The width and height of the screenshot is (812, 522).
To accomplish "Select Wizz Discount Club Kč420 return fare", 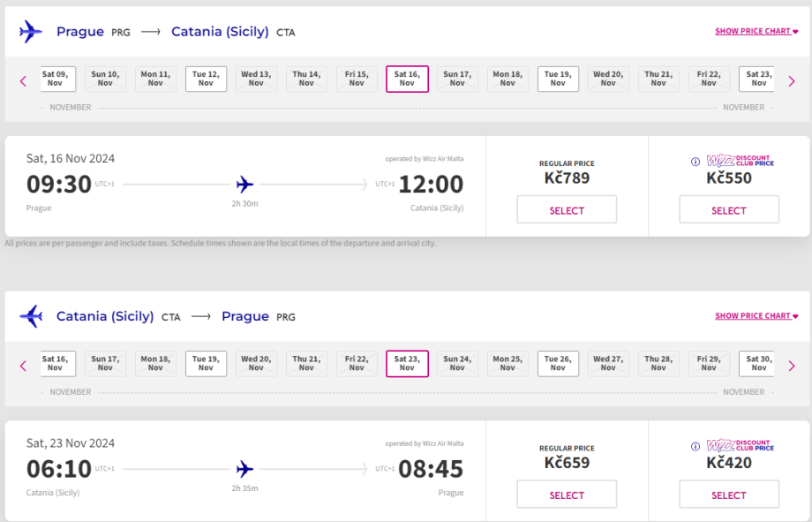I will (x=729, y=495).
